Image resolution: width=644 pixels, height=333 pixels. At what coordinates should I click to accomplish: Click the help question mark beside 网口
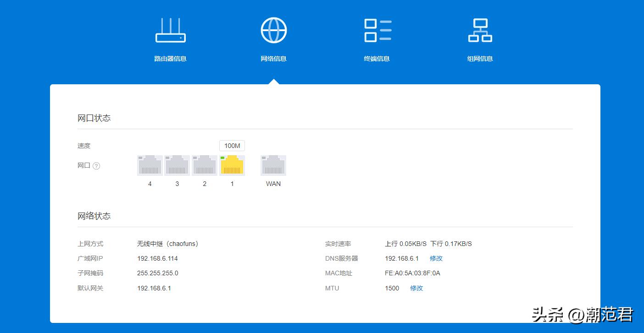click(x=96, y=166)
